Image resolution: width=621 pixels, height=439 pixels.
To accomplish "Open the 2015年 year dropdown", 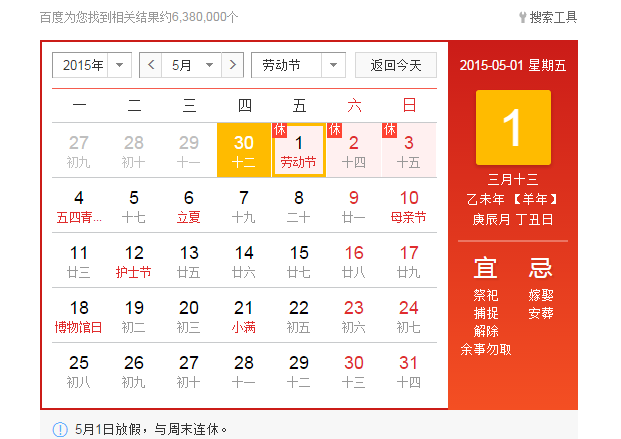I will click(x=92, y=65).
